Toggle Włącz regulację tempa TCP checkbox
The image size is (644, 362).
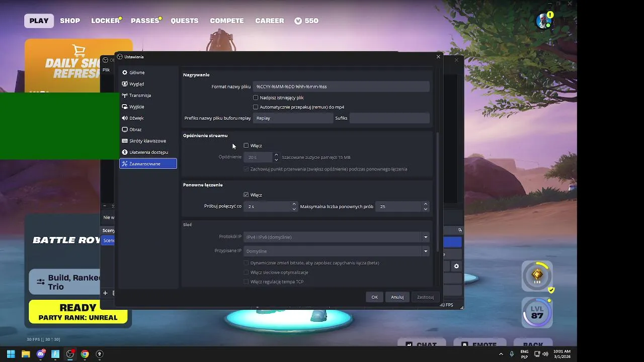[246, 282]
